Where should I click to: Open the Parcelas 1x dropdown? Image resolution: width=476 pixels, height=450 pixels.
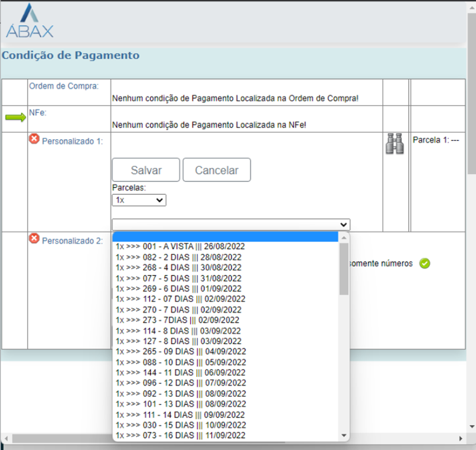[x=139, y=200]
